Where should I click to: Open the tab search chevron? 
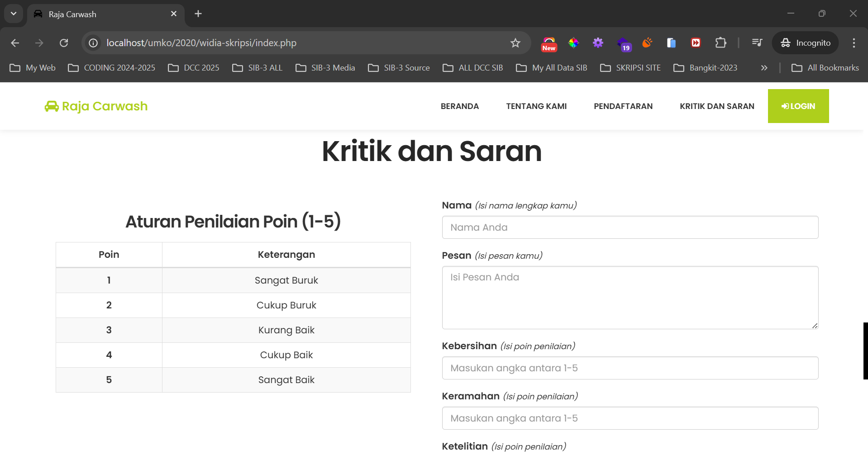coord(13,13)
